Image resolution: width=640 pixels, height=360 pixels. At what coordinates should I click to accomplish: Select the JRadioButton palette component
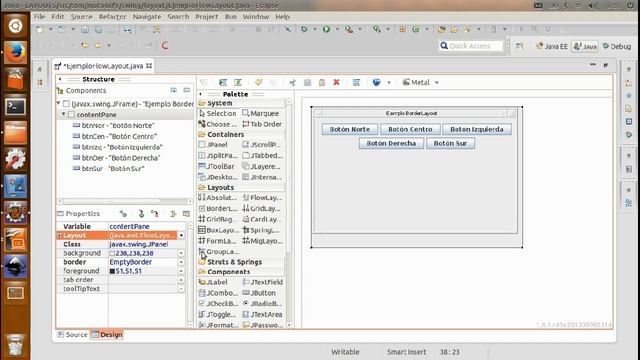[x=262, y=304]
